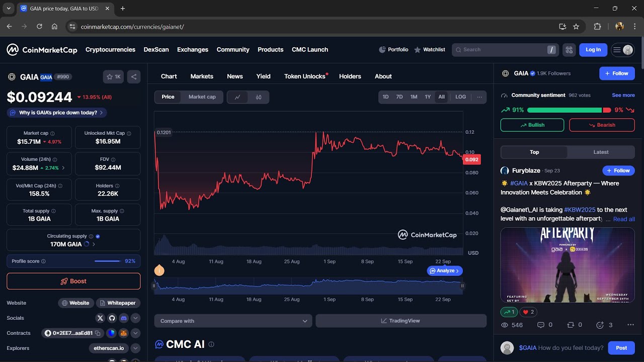The image size is (644, 362).
Task: Switch to candlestick chart icon
Action: (259, 97)
